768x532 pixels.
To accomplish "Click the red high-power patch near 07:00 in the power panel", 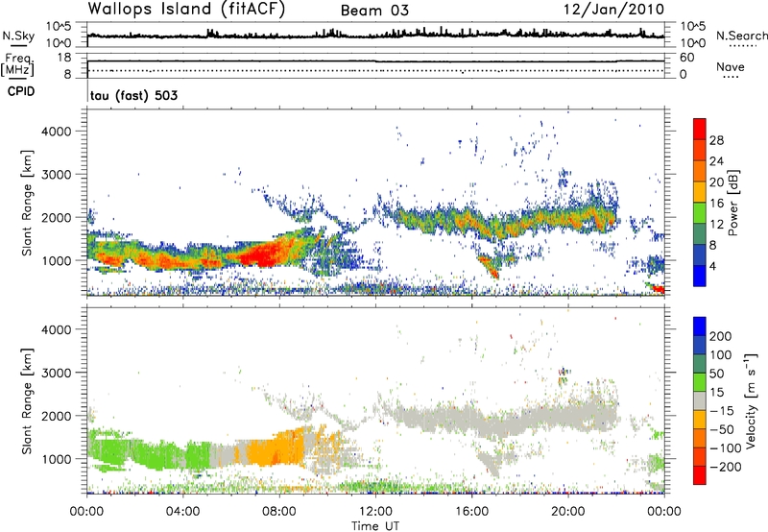I will (258, 254).
